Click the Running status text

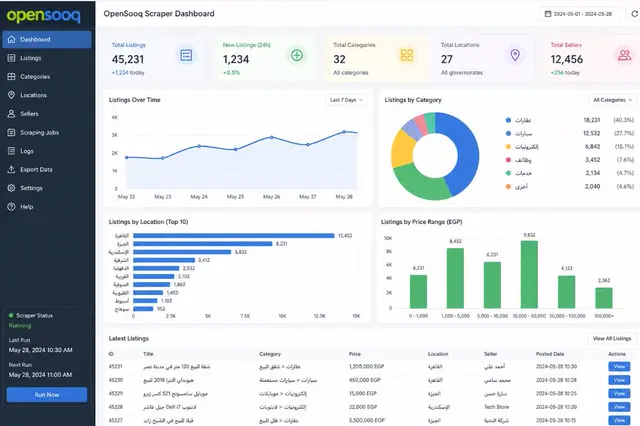(x=20, y=326)
